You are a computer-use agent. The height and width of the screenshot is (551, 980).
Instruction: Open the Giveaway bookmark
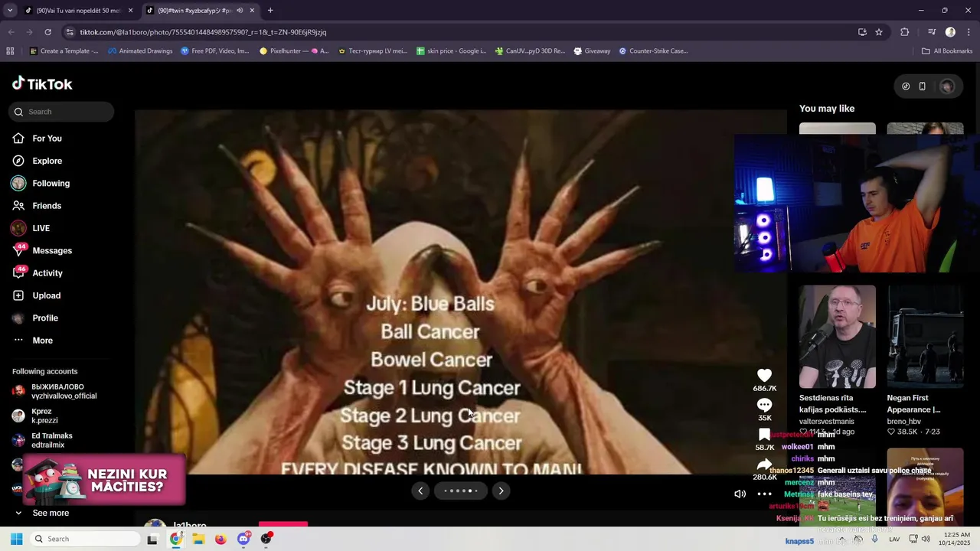[592, 51]
